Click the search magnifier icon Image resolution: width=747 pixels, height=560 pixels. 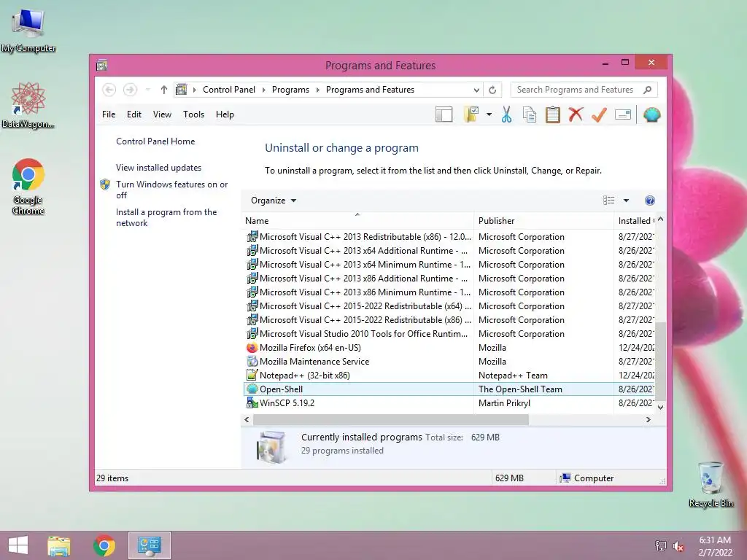[x=647, y=90]
